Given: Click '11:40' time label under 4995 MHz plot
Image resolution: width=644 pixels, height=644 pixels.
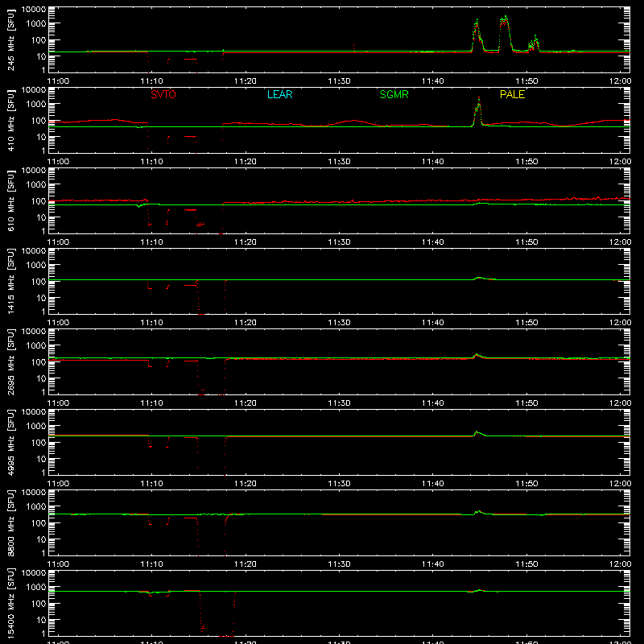Looking at the screenshot, I should point(433,484).
